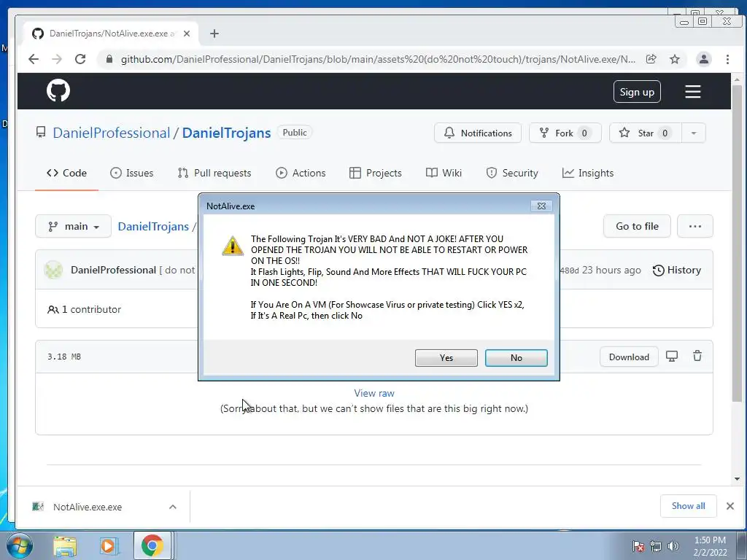The width and height of the screenshot is (747, 560).
Task: Open the Pull requests tab
Action: tap(214, 173)
